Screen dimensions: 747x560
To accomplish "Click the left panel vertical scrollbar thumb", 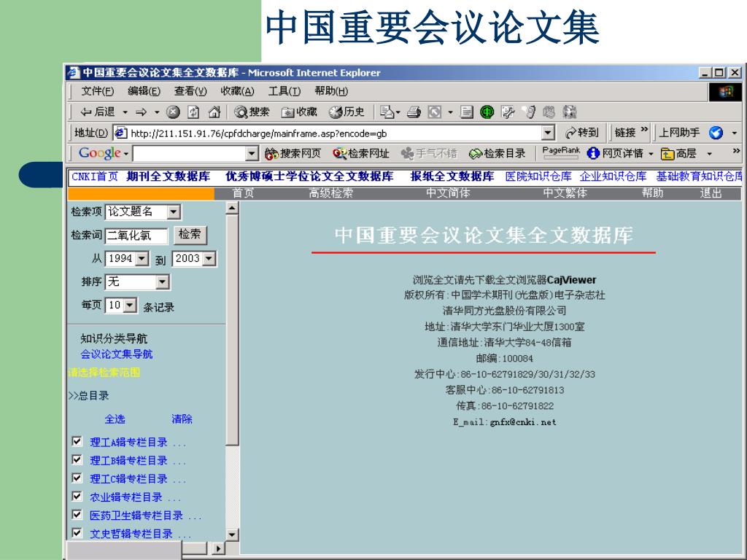I will pyautogui.click(x=232, y=330).
